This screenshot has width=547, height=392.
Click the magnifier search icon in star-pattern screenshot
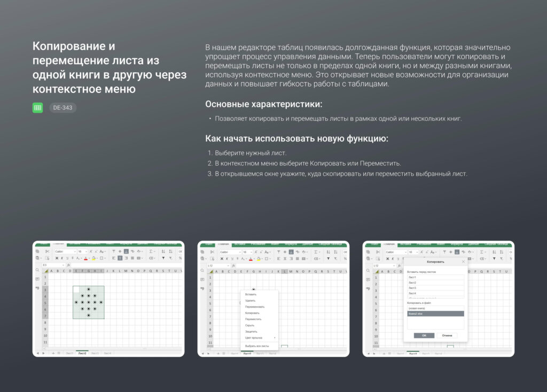[37, 270]
